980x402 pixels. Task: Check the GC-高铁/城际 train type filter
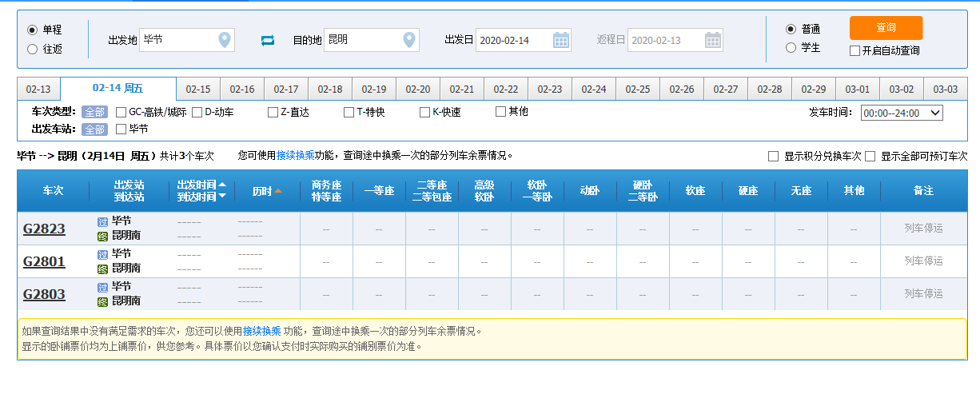pos(122,112)
